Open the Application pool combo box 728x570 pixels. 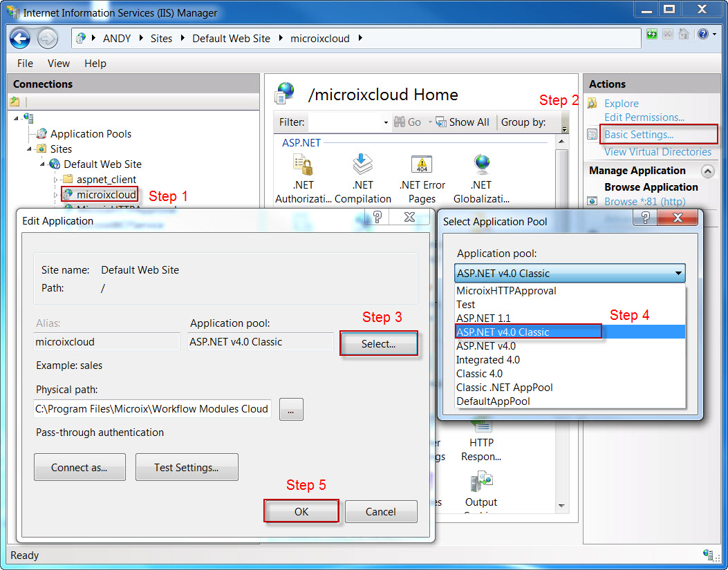point(570,273)
